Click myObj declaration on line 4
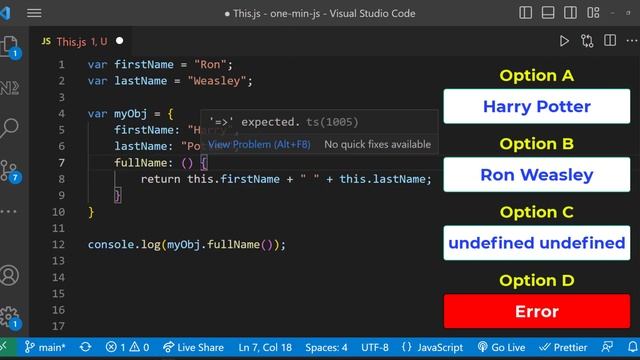The image size is (640, 360). [x=130, y=113]
